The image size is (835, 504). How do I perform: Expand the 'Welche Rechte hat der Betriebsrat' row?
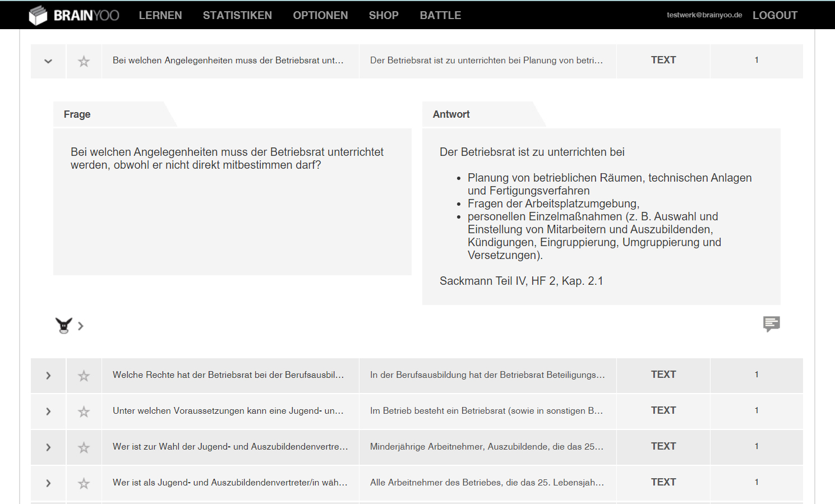(48, 376)
